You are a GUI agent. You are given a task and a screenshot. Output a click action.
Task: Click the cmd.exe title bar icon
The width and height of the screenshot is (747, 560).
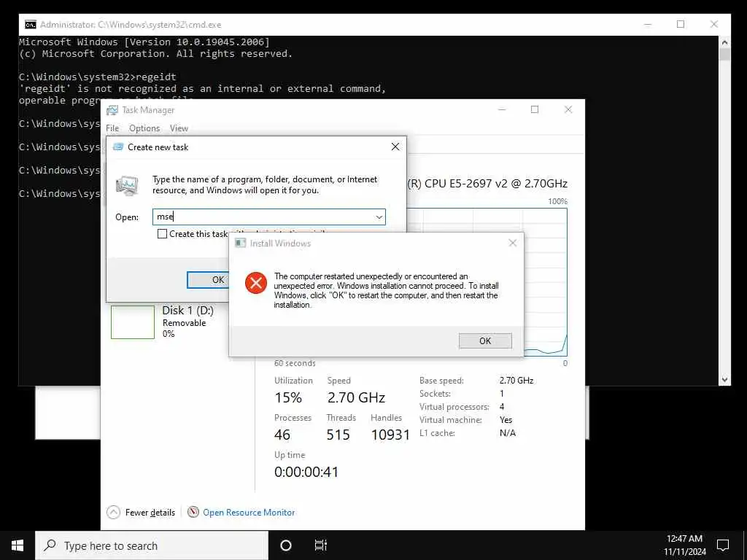click(x=31, y=24)
